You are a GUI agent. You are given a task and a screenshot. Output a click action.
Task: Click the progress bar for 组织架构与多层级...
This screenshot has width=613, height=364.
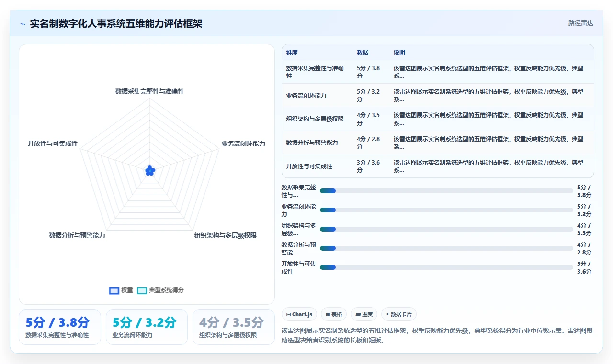tap(446, 229)
